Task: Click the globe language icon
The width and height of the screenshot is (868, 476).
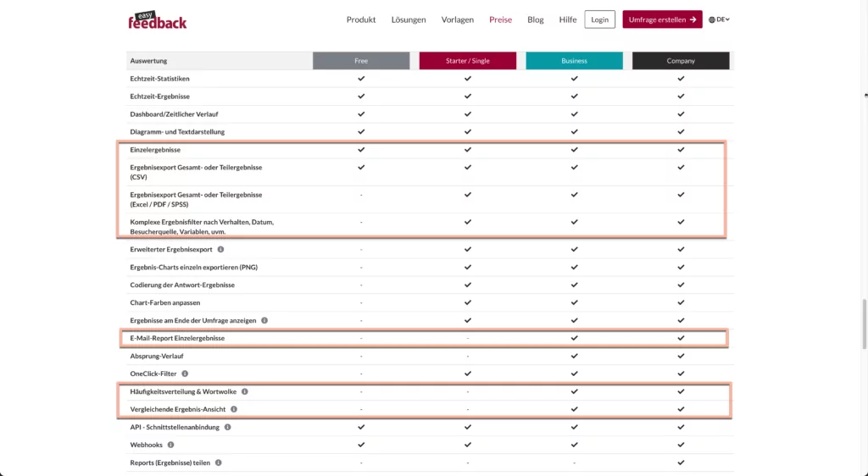Action: coord(712,19)
